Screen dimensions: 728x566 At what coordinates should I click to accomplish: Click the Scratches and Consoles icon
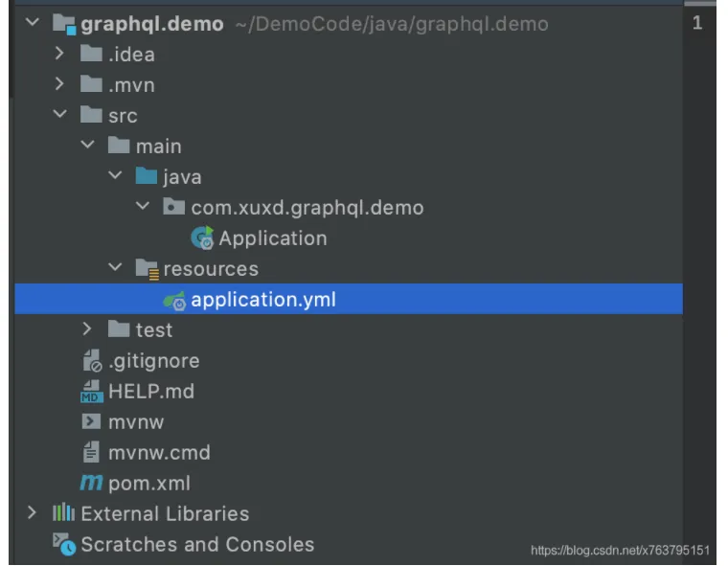(x=64, y=545)
